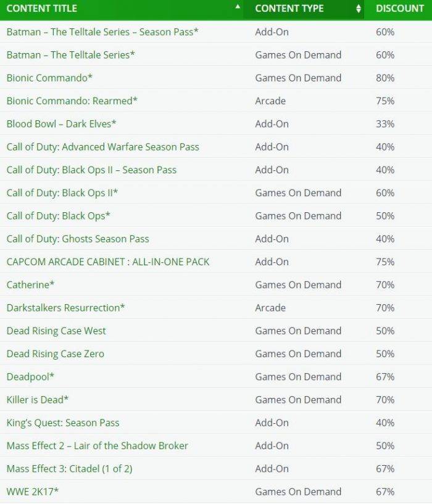The width and height of the screenshot is (432, 504).
Task: Open the Catherine game link
Action: click(31, 285)
